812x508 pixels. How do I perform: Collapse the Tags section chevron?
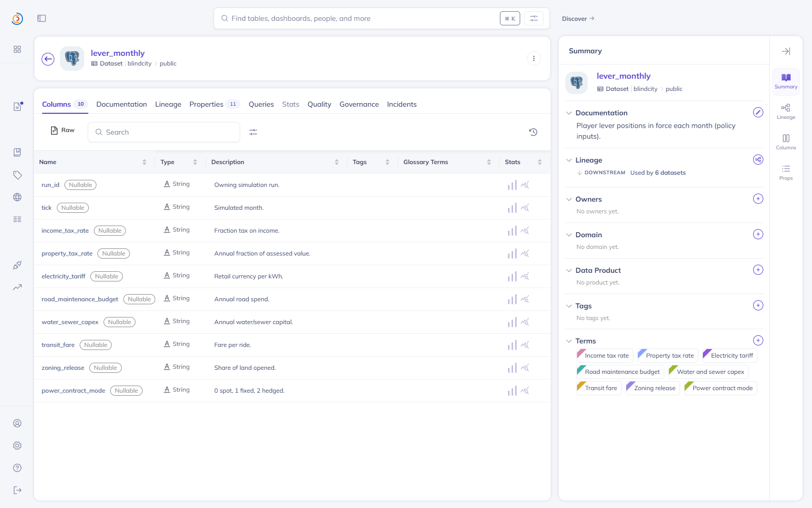[x=569, y=306]
